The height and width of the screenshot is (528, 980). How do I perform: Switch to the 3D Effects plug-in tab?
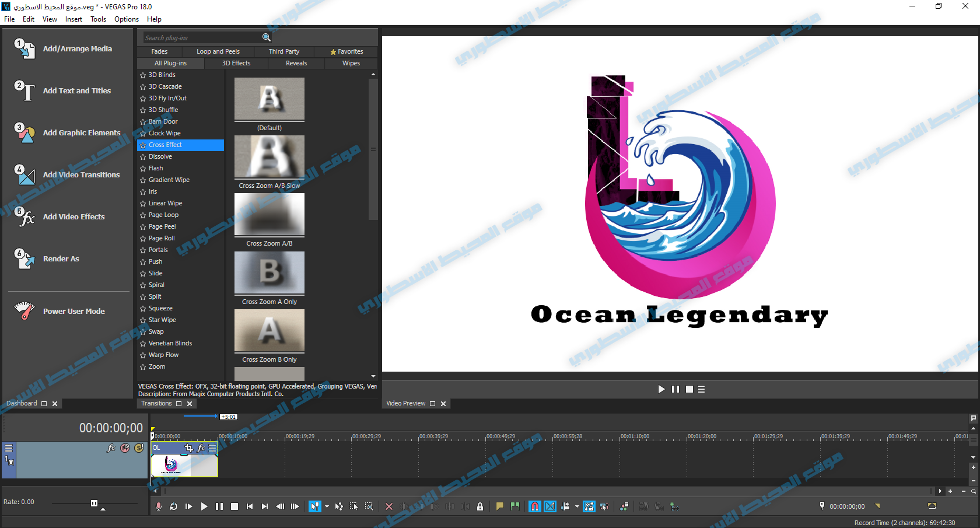[236, 63]
